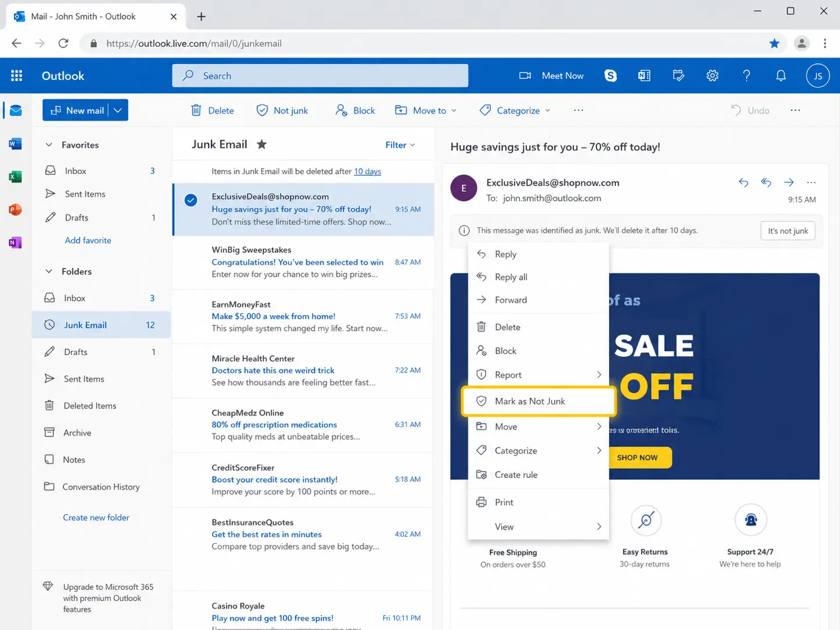Open Junk Email folder in Folders
Viewport: 840px width, 630px height.
(101, 325)
